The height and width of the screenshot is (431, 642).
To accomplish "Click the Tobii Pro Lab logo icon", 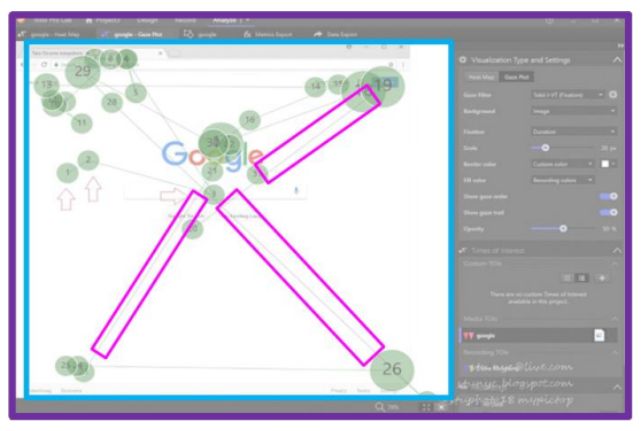I will click(x=22, y=20).
